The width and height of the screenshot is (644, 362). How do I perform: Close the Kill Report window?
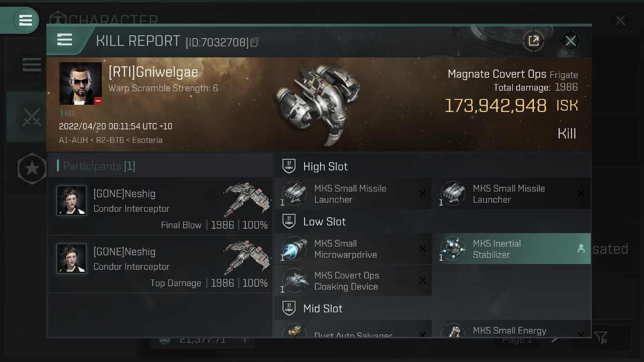570,41
